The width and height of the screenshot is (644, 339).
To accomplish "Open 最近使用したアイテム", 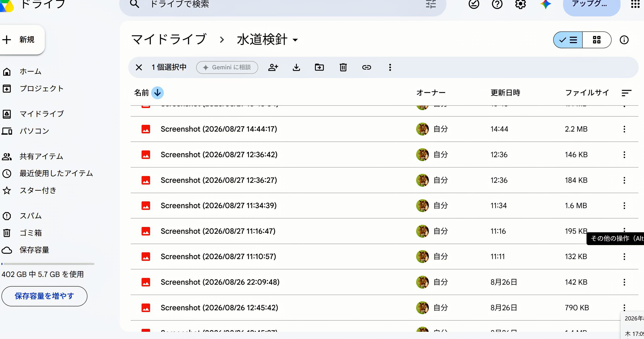I will (x=56, y=174).
